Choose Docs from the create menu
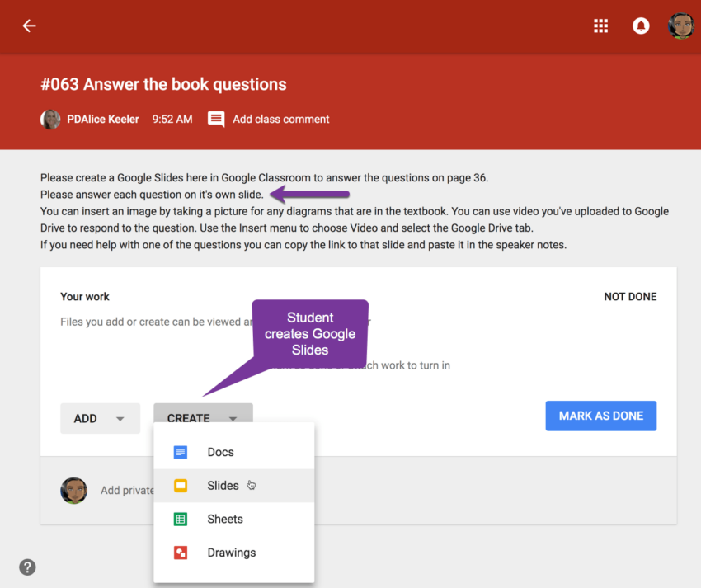The height and width of the screenshot is (588, 701). coord(234,452)
